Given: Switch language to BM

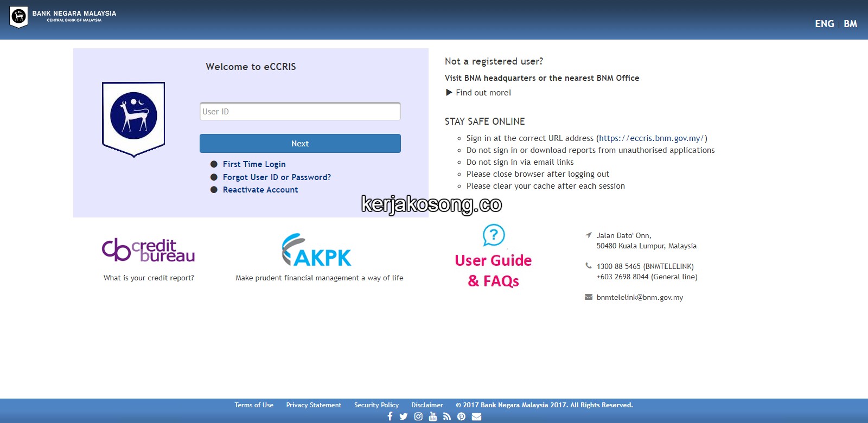Looking at the screenshot, I should click(850, 24).
